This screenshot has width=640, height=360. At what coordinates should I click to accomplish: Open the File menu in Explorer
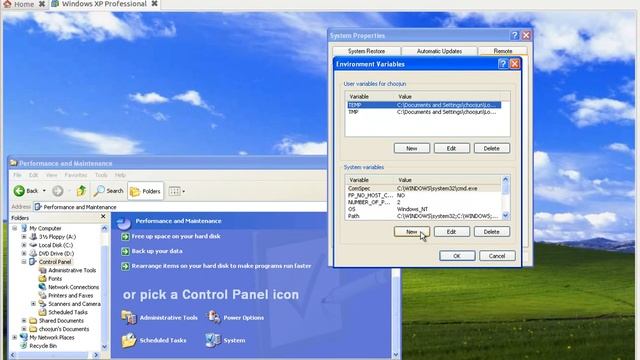click(x=17, y=175)
